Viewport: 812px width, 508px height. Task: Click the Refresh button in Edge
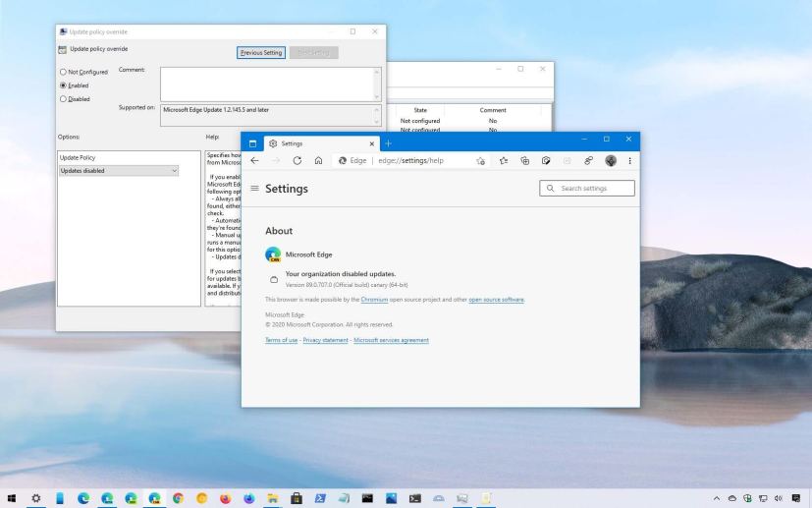pyautogui.click(x=297, y=161)
